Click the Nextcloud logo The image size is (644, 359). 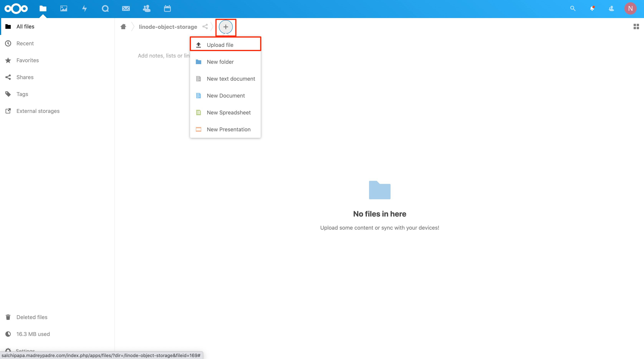tap(16, 8)
